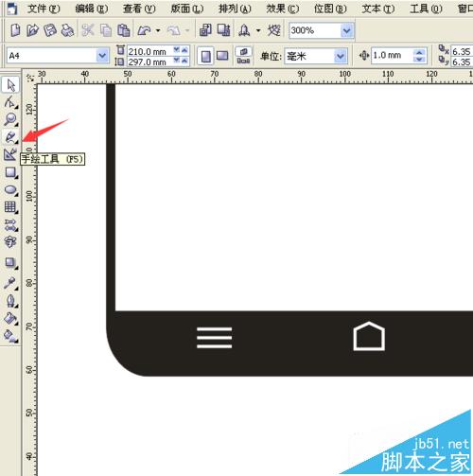Click the application launcher rocket icon
This screenshot has width=473, height=476.
pyautogui.click(x=244, y=30)
